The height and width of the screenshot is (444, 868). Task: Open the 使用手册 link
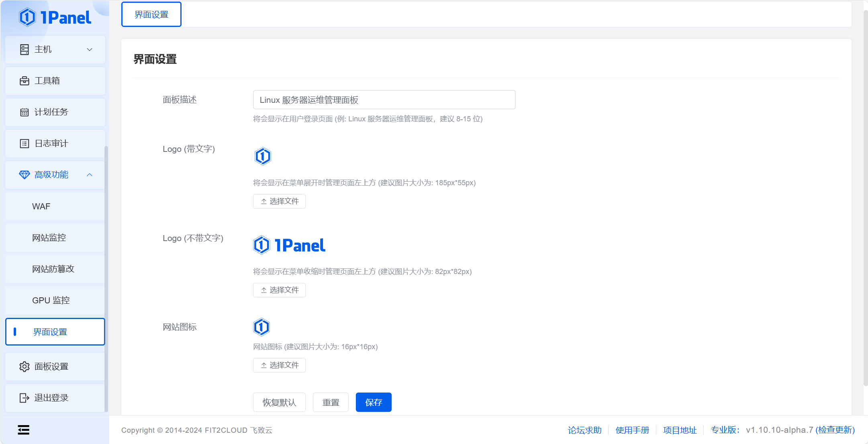coord(632,430)
